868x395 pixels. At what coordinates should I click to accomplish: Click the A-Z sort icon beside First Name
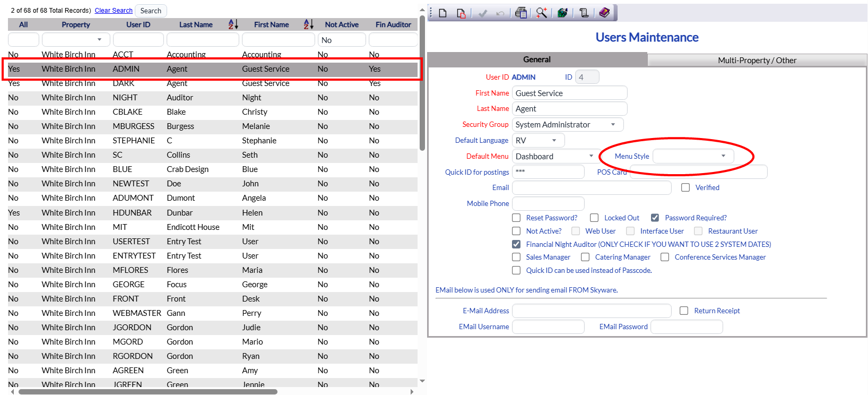pos(308,24)
